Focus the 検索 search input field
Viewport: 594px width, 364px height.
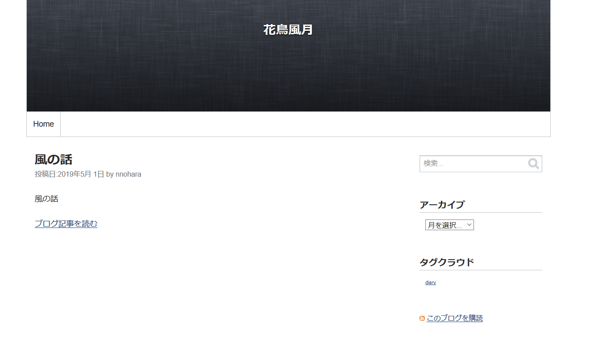472,164
